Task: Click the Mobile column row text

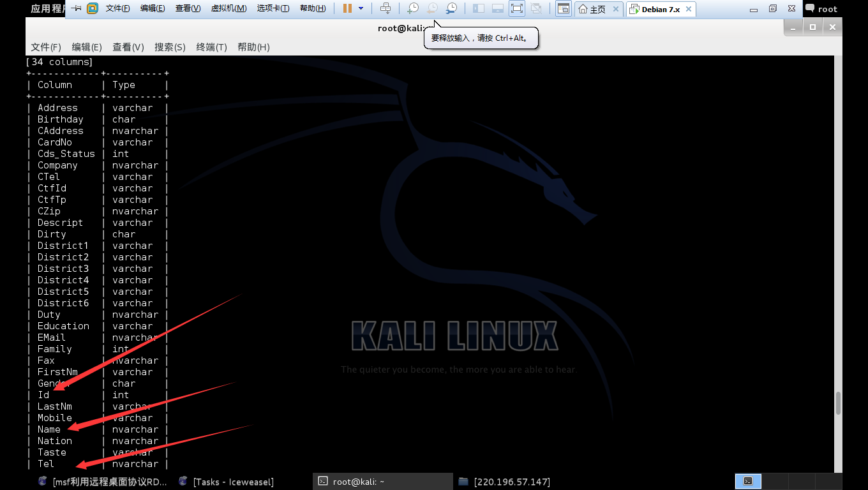Action: point(54,418)
